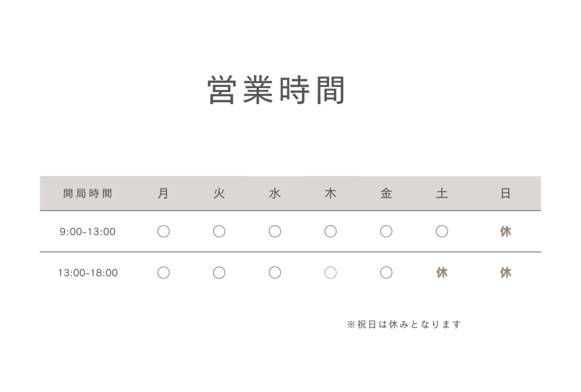Click the Friday morning circle
The height and width of the screenshot is (392, 581).
click(386, 231)
